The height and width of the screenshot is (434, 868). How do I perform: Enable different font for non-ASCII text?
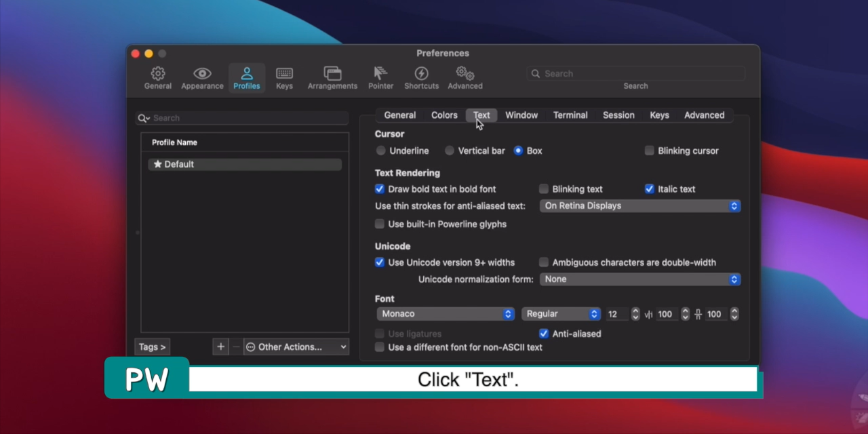coord(380,347)
